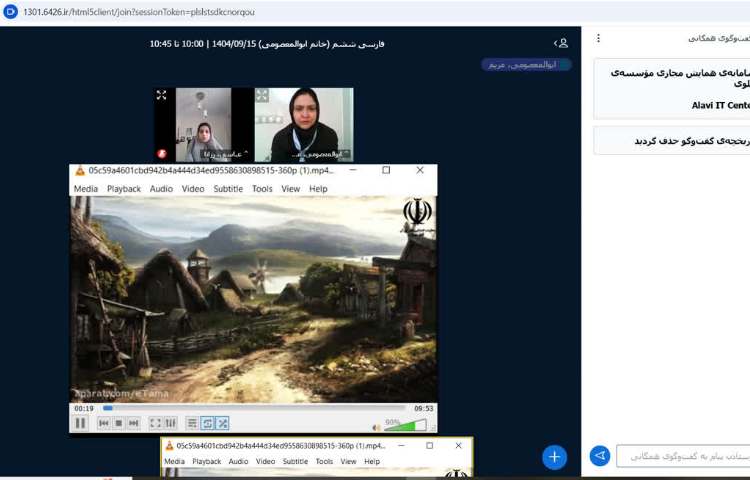Screen dimensions: 750x480
Task: Open Tools menu in upper VLC window
Action: (262, 189)
